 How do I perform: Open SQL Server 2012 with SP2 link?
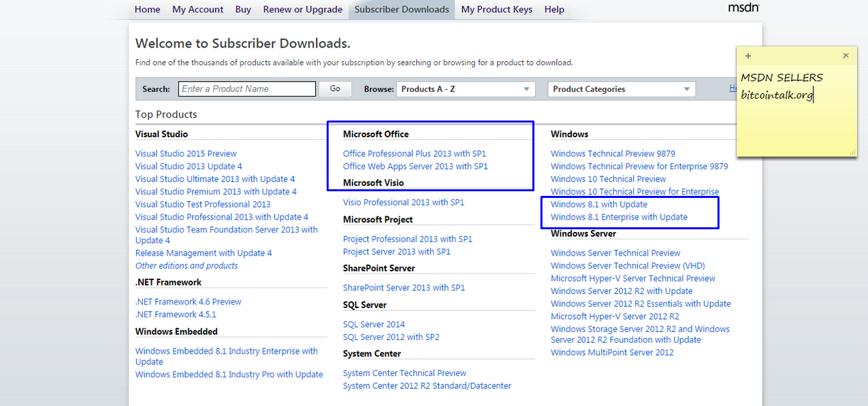(x=391, y=337)
